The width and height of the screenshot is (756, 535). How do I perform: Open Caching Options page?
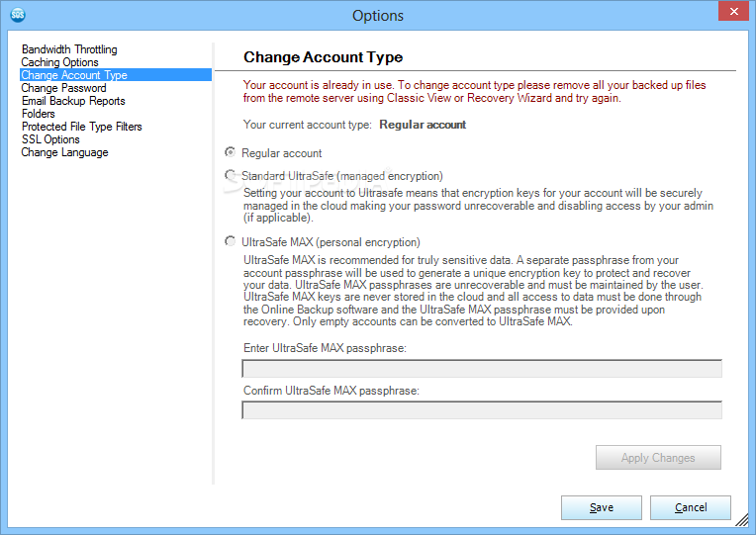pyautogui.click(x=59, y=62)
